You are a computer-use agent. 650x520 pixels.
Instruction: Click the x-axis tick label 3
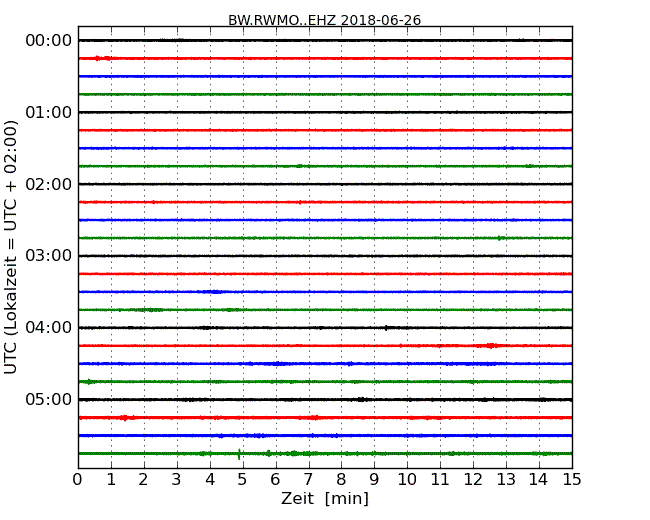click(177, 480)
